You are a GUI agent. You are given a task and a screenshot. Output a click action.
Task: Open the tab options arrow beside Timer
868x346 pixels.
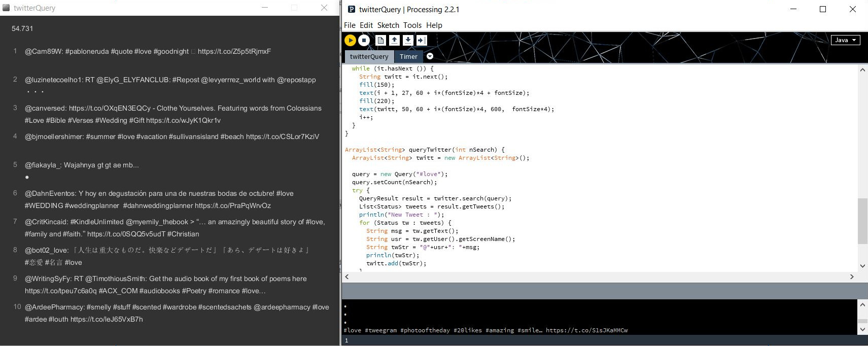pyautogui.click(x=430, y=56)
